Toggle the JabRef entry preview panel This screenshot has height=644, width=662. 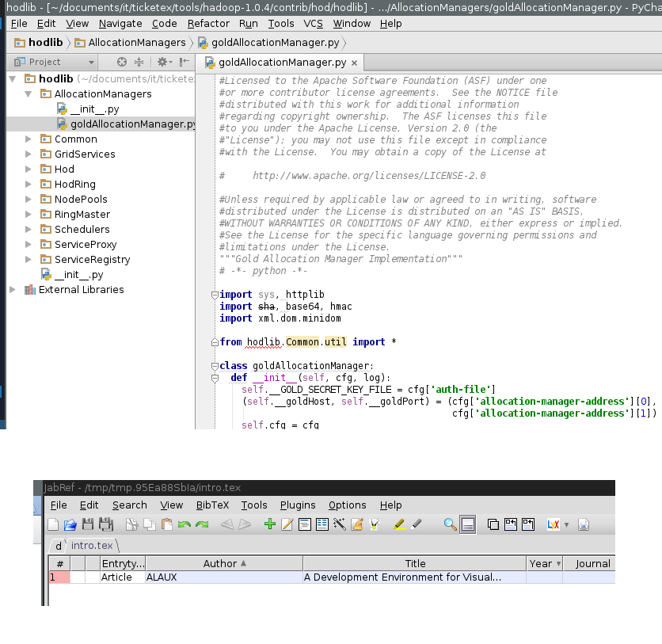(x=467, y=524)
